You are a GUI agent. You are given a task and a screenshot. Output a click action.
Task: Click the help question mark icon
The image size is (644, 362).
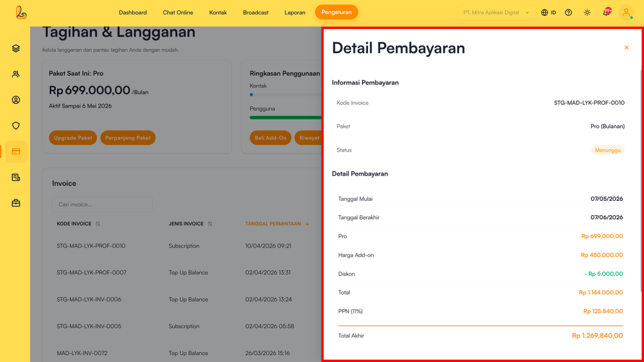[x=569, y=13]
